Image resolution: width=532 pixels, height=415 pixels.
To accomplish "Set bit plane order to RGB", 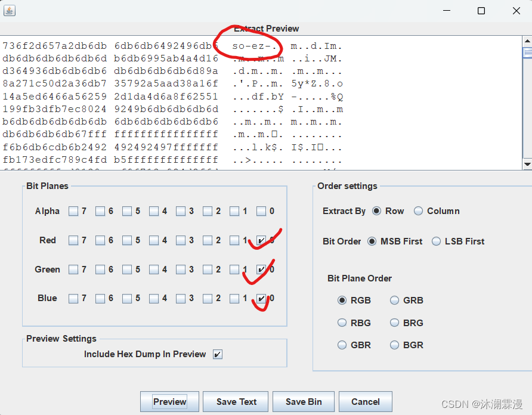I will tap(342, 301).
